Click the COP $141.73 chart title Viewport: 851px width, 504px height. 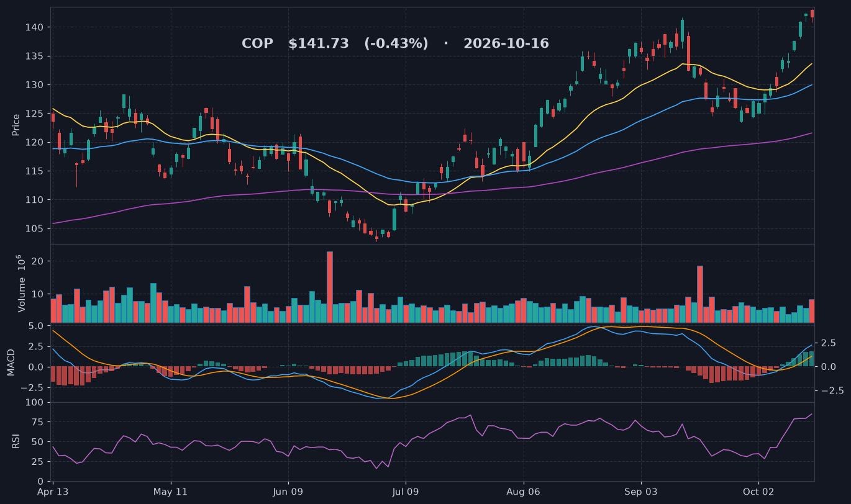(x=395, y=43)
